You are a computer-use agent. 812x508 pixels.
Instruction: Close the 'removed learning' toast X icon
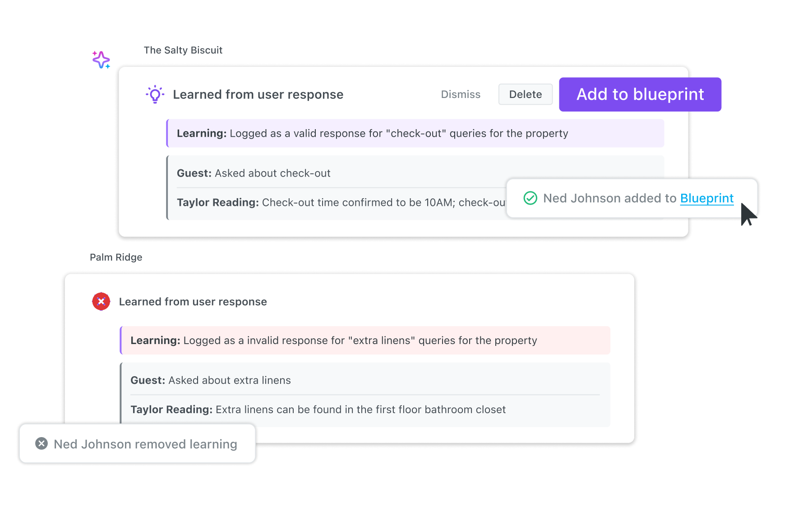(x=42, y=443)
